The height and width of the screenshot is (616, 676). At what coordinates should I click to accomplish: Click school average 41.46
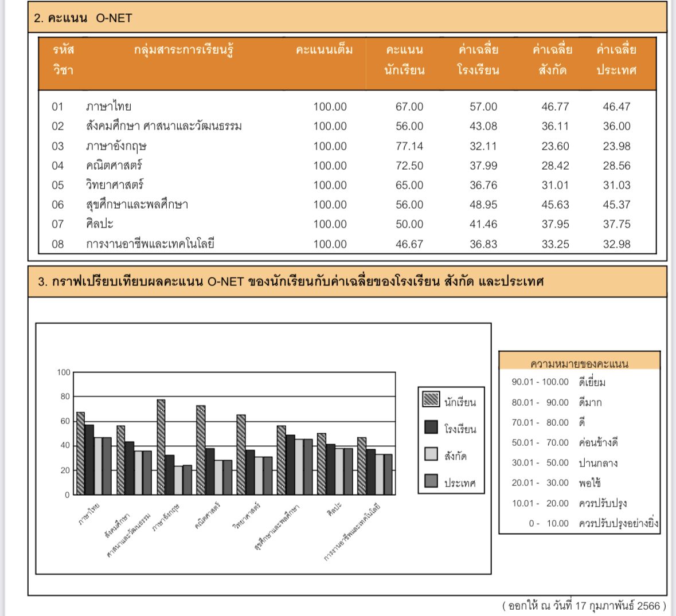(483, 224)
